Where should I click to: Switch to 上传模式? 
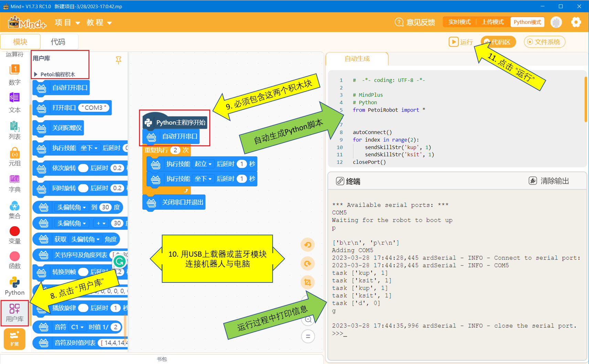(x=493, y=22)
